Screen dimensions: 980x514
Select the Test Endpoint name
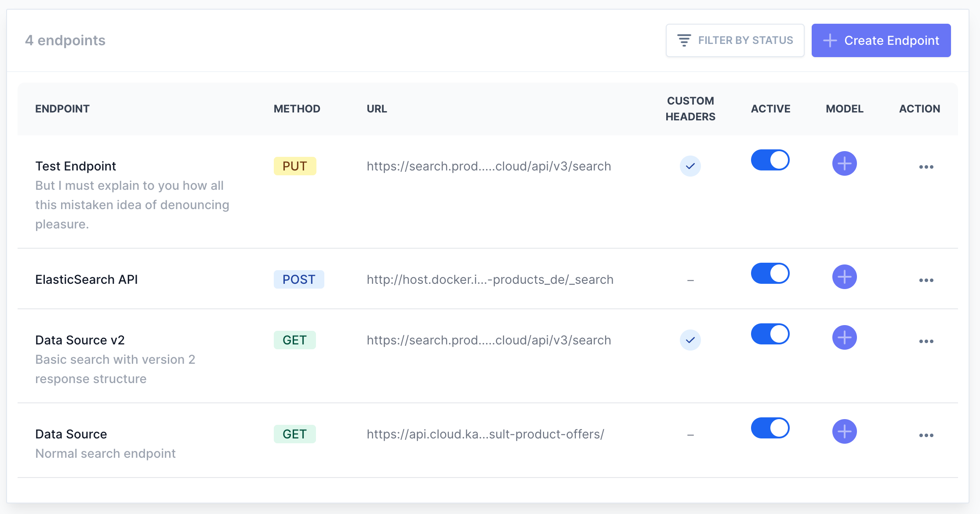coord(76,166)
